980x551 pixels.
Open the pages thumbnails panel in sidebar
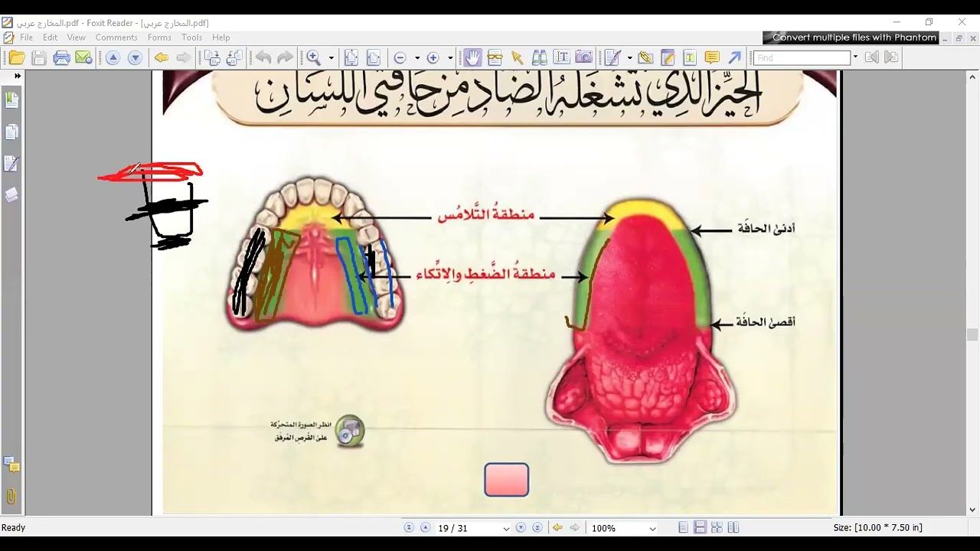pos(11,132)
